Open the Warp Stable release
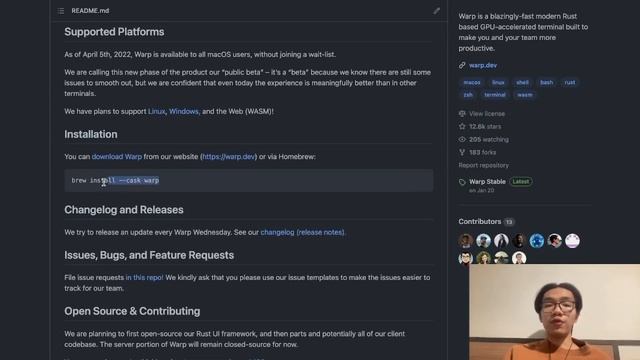 (x=487, y=182)
